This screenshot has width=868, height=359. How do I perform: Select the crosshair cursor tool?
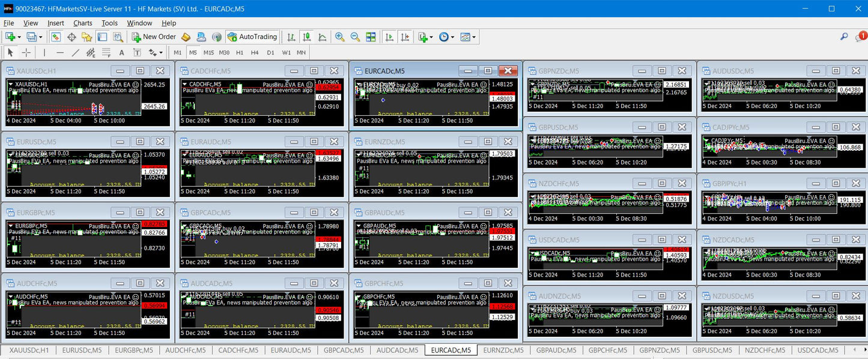tap(26, 53)
